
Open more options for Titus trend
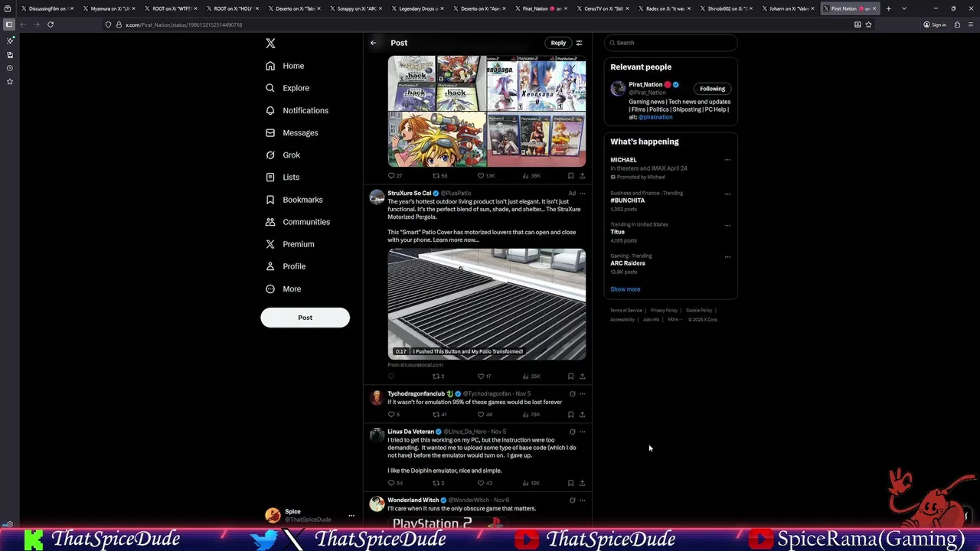(x=727, y=225)
